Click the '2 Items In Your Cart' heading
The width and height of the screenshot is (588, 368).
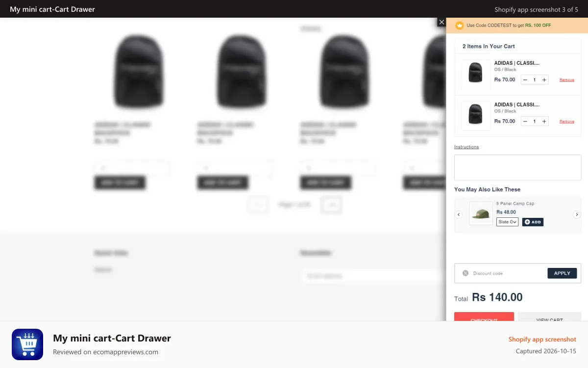pos(489,46)
